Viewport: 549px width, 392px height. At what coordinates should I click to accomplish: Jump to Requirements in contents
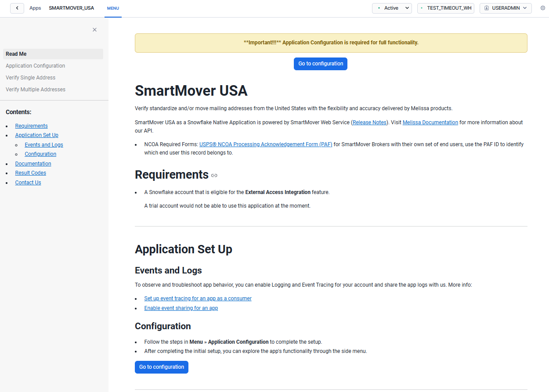click(32, 126)
